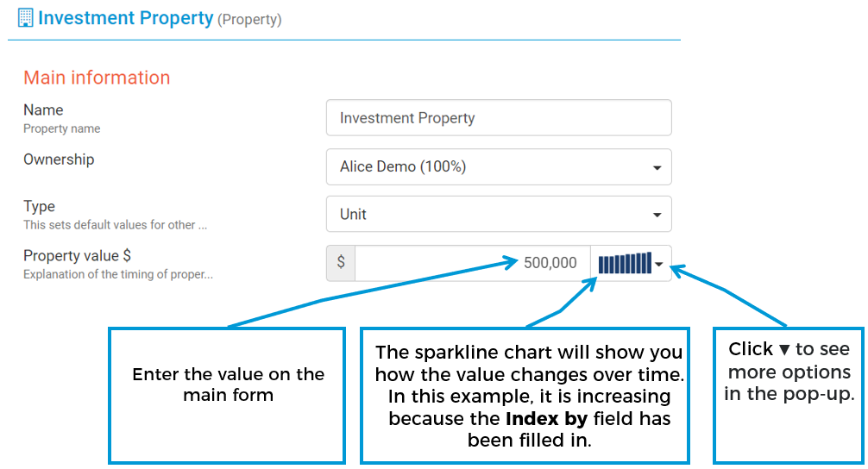The width and height of the screenshot is (868, 469).
Task: Click the 'Explanation of the timing' help text
Action: (117, 274)
